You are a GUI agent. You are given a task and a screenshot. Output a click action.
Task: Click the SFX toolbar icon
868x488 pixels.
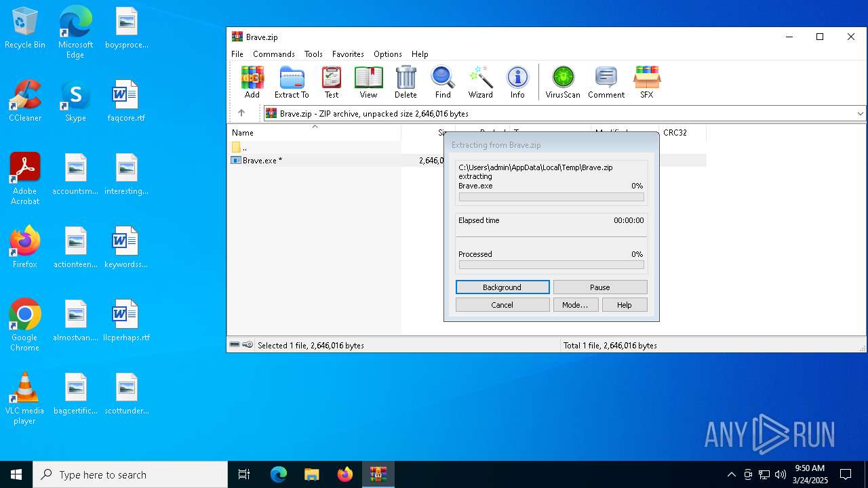(647, 82)
